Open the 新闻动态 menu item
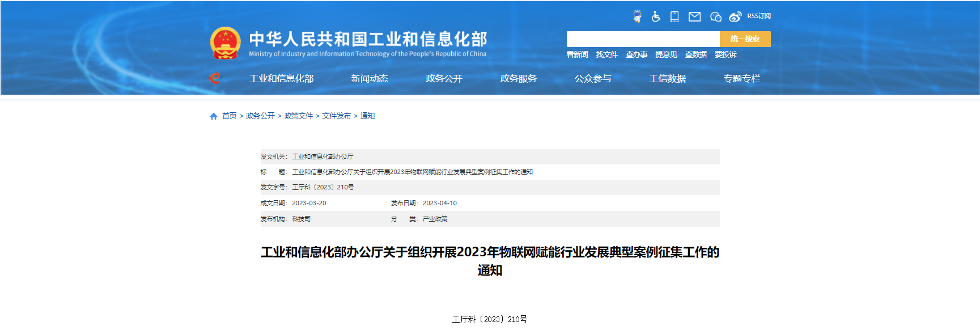The height and width of the screenshot is (330, 980). tap(369, 79)
